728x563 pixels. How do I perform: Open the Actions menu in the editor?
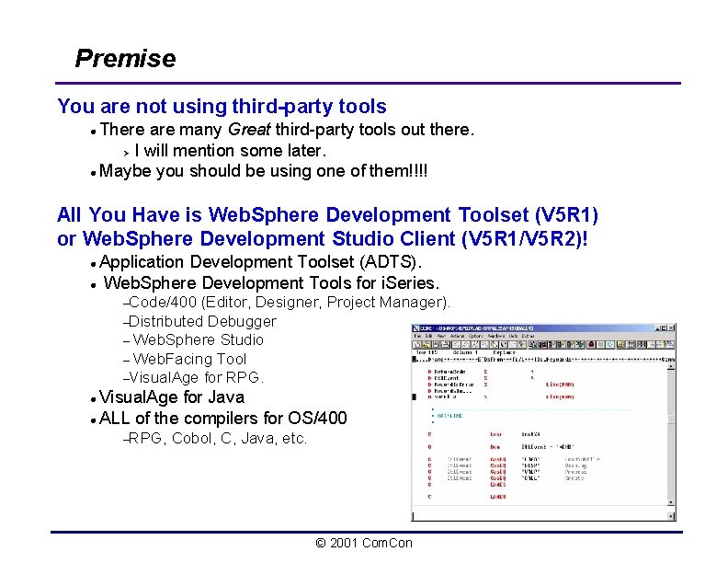[x=458, y=336]
